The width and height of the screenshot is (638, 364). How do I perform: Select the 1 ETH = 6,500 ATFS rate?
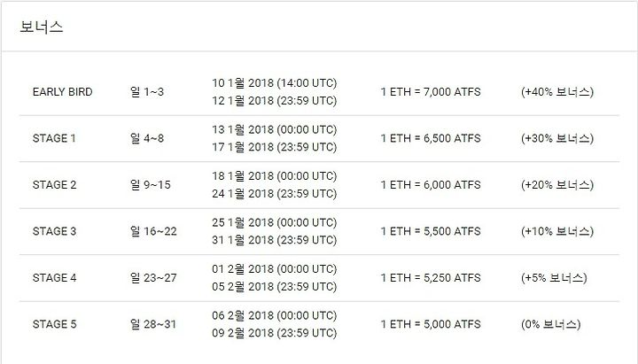[x=431, y=138]
